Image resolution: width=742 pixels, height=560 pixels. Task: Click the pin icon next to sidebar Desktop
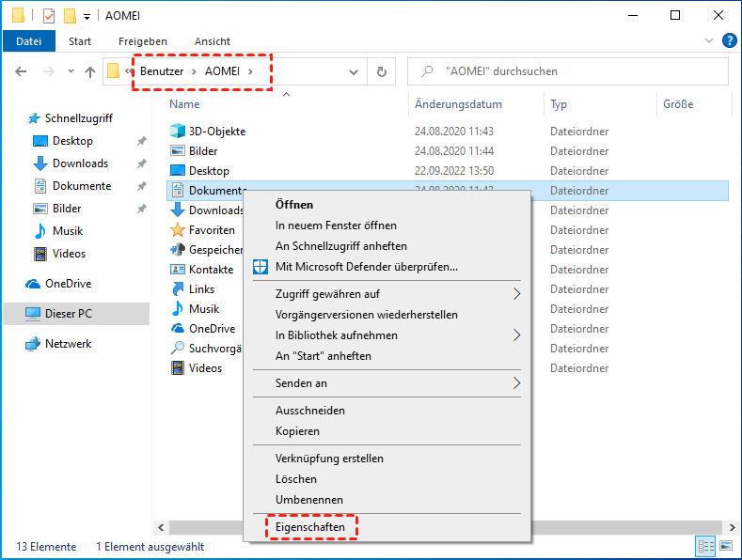pos(141,141)
